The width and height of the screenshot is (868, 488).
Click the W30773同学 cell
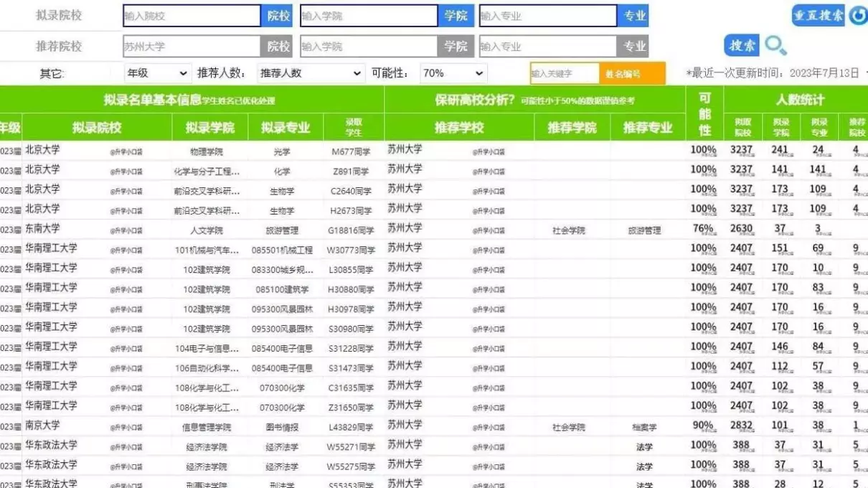click(x=352, y=250)
